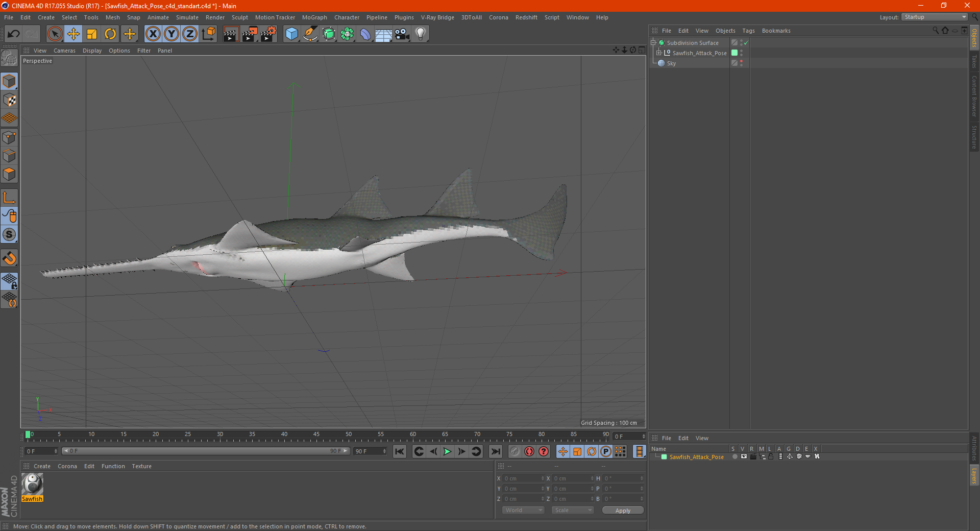The width and height of the screenshot is (980, 531).
Task: Open material manager Texture menu
Action: (x=141, y=466)
